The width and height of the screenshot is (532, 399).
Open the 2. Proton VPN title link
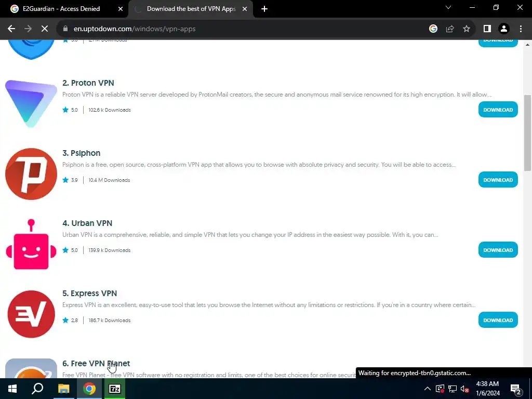pyautogui.click(x=88, y=83)
